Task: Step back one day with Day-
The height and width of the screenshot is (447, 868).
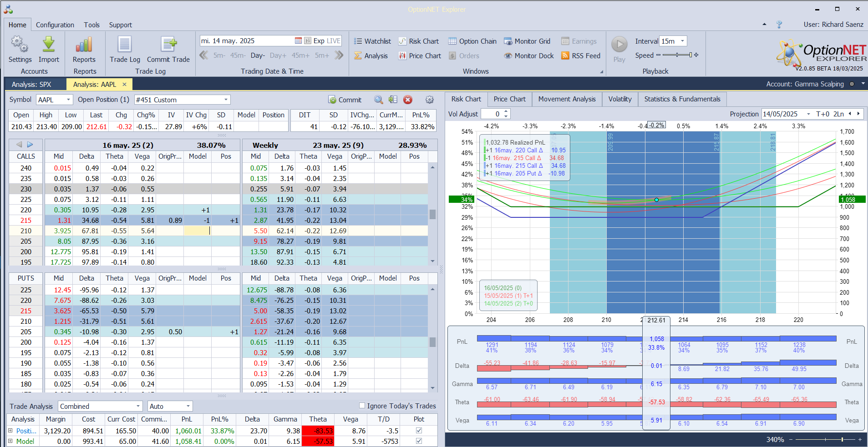Action: (258, 55)
